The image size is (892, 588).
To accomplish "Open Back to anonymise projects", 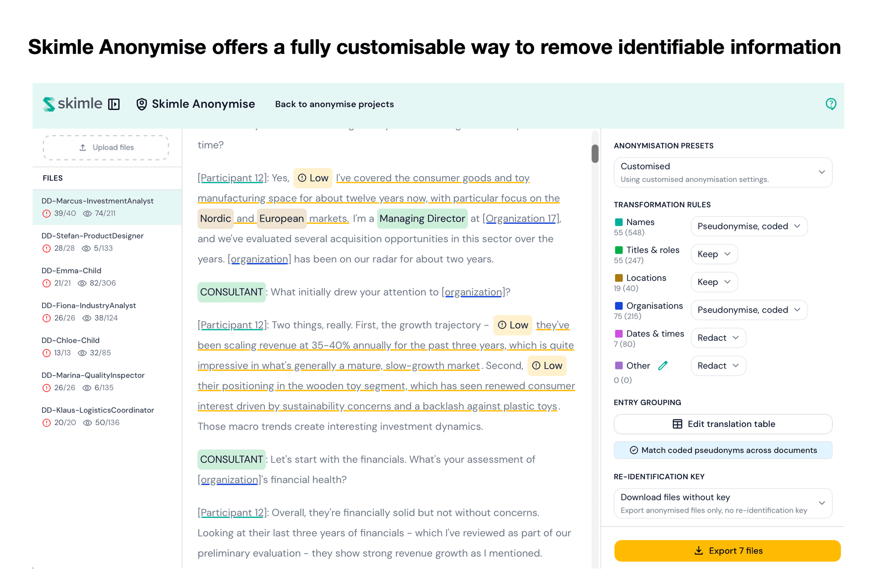I will (334, 104).
